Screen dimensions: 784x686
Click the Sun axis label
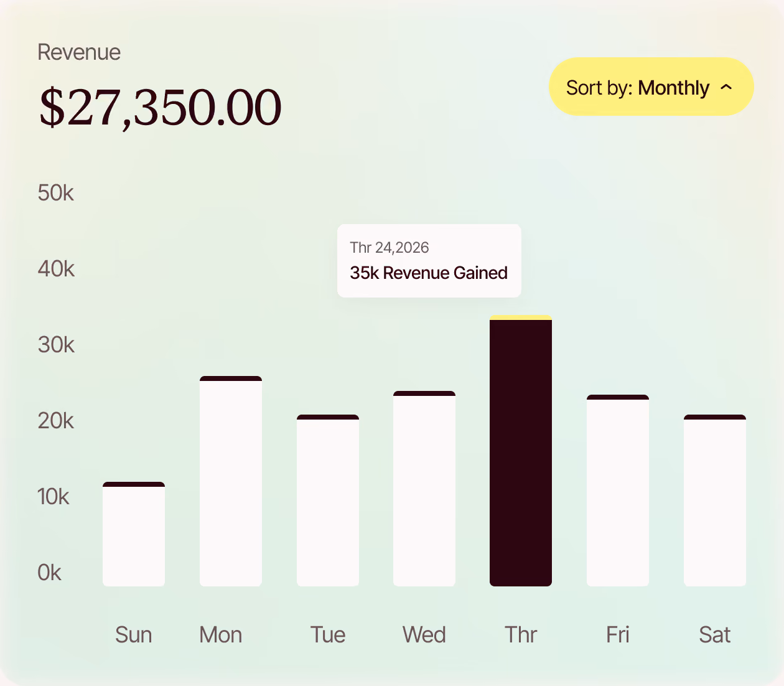(x=134, y=635)
